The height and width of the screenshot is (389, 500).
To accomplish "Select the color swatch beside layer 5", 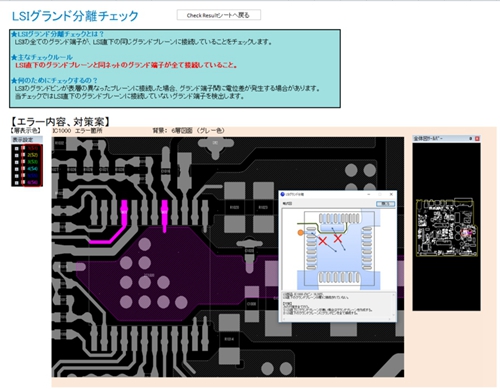I will pos(23,176).
